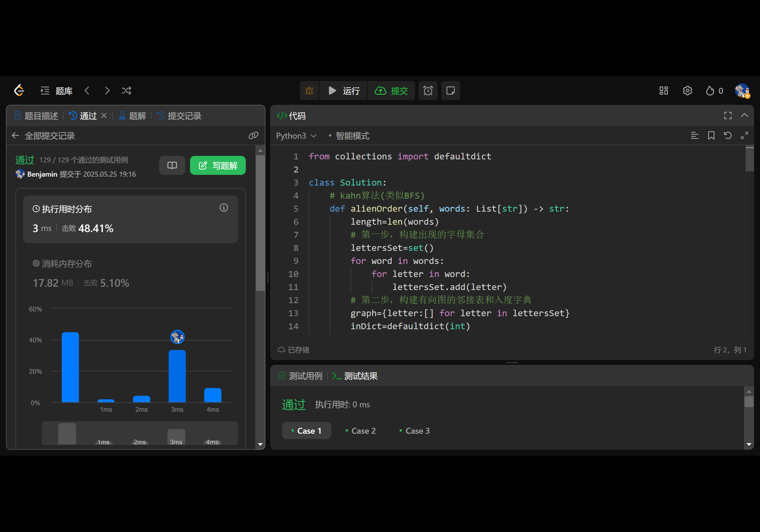Viewport: 760px width, 532px height.
Task: Select Case 2 test case
Action: 360,431
